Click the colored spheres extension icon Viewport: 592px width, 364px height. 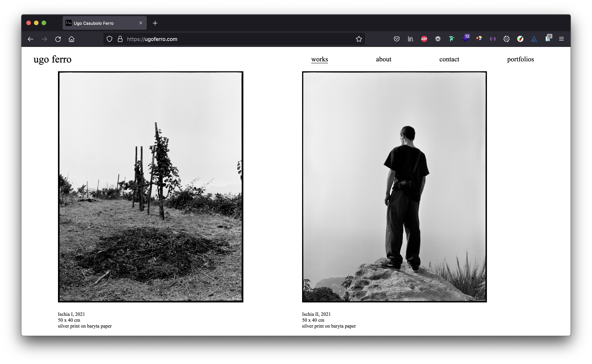click(x=479, y=39)
